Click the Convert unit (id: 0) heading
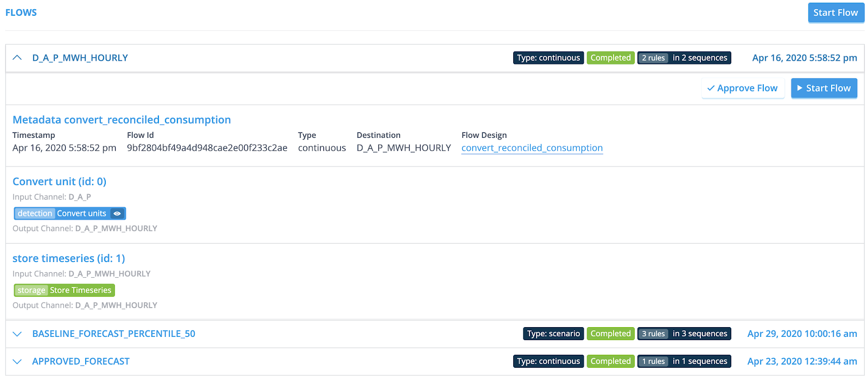Screen dimensions: 868x377 (59, 181)
